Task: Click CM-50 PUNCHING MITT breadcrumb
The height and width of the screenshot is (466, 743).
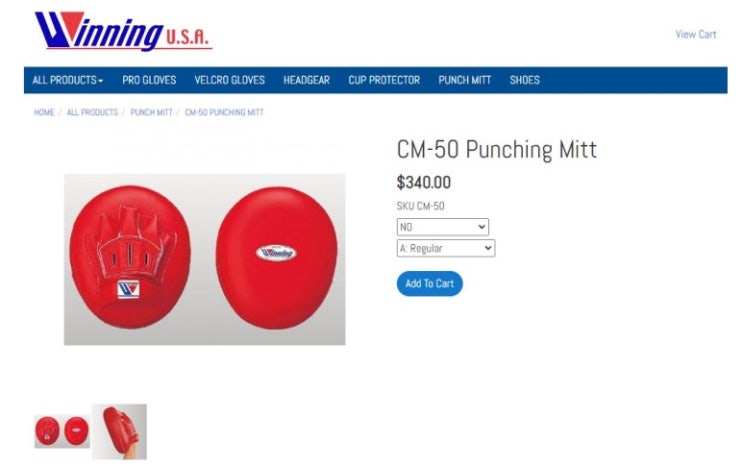Action: 224,112
